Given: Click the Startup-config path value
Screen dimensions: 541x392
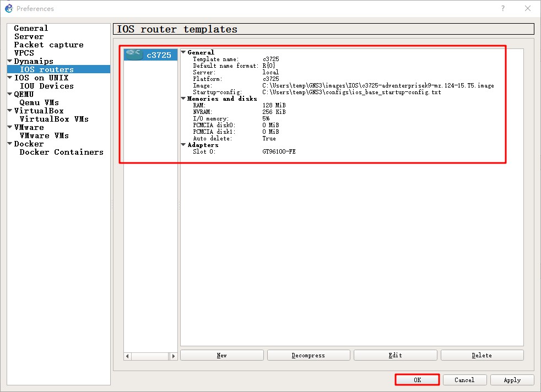Looking at the screenshot, I should point(351,92).
